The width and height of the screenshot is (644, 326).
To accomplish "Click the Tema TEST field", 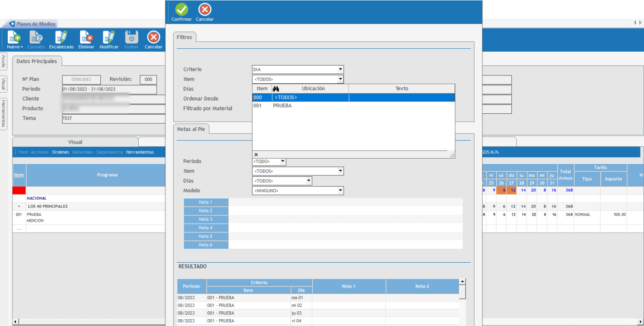I will [114, 119].
